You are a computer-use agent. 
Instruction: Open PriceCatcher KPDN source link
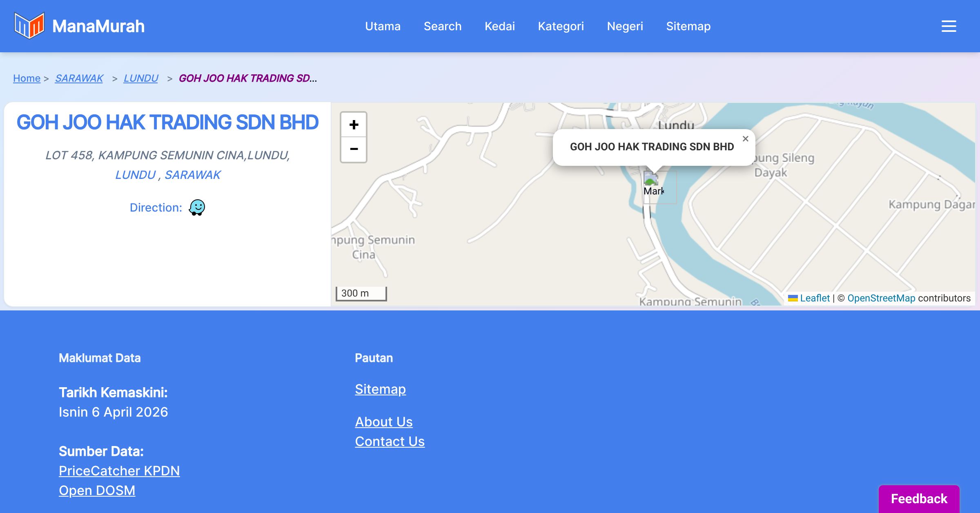[119, 471]
